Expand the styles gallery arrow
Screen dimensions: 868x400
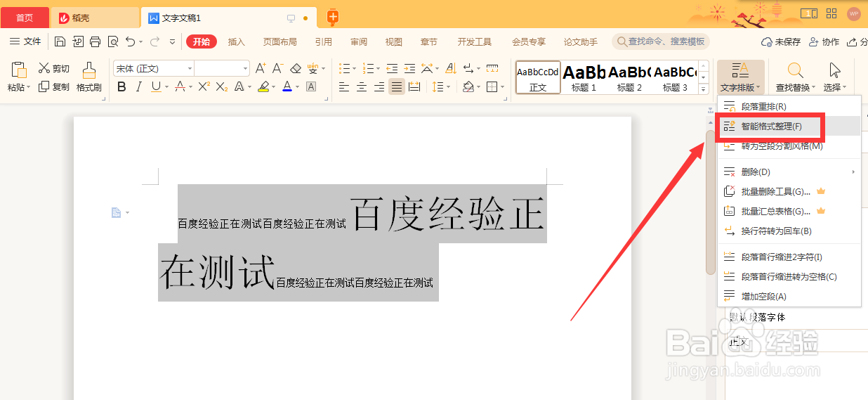[x=703, y=90]
